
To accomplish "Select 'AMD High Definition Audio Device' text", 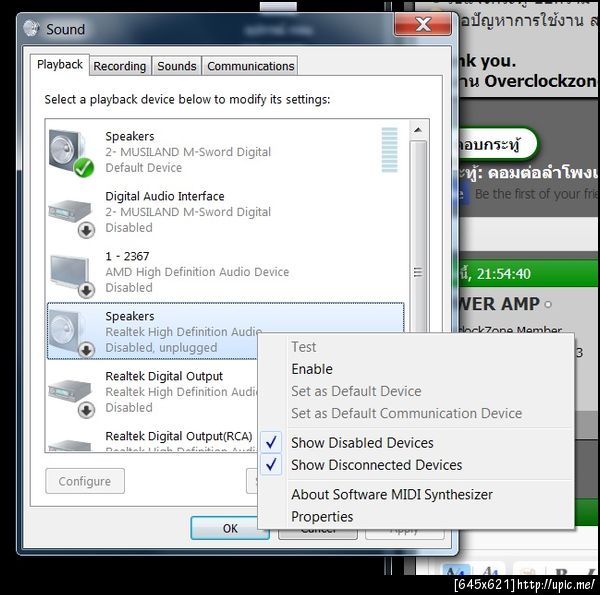I will point(197,272).
